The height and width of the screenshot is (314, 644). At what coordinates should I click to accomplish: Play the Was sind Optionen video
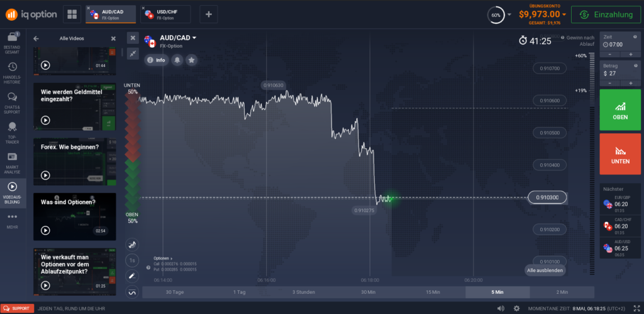(x=45, y=230)
